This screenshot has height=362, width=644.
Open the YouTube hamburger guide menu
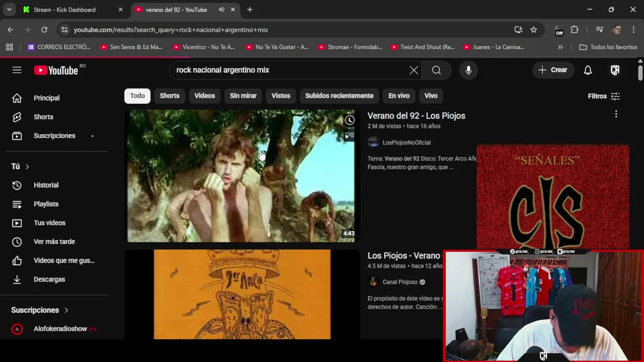[17, 70]
